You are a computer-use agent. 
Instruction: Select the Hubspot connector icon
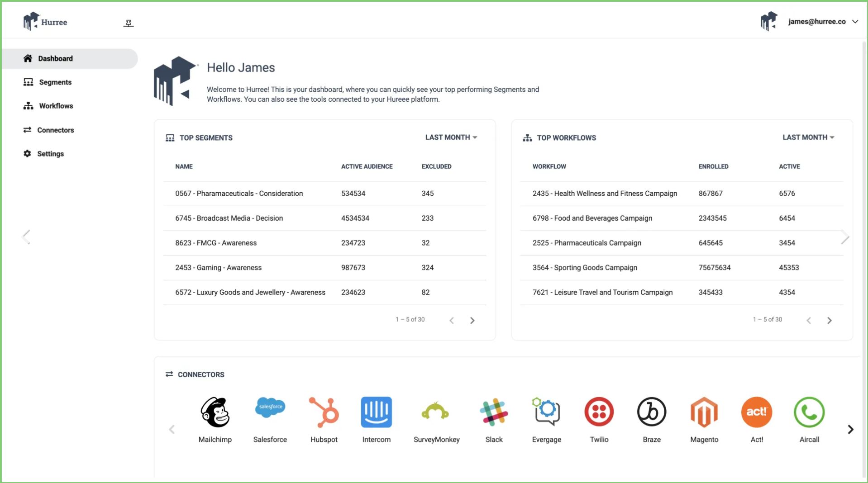coord(324,412)
